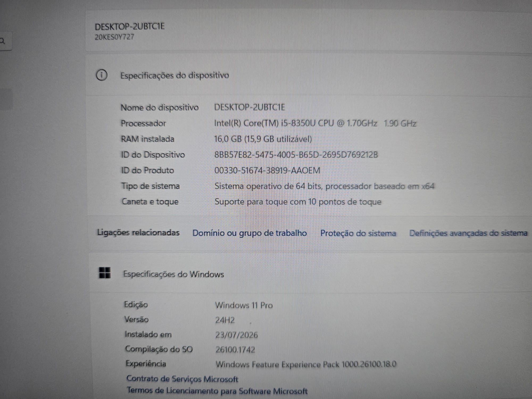Open Proteção do sistema link
Screen dimensions: 532x399
[358, 233]
